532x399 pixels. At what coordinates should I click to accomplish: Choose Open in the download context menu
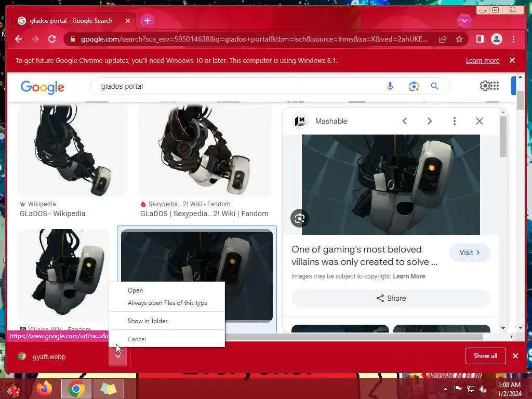click(x=167, y=290)
